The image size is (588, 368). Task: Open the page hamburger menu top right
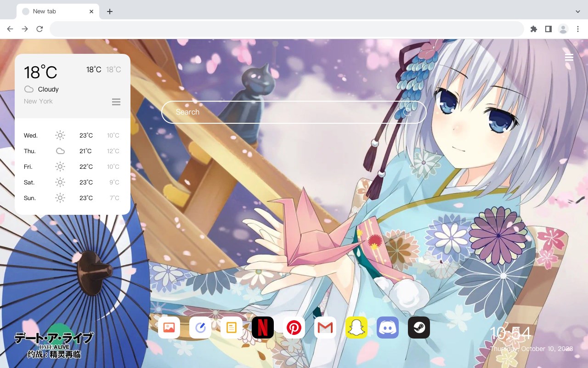[x=569, y=57]
